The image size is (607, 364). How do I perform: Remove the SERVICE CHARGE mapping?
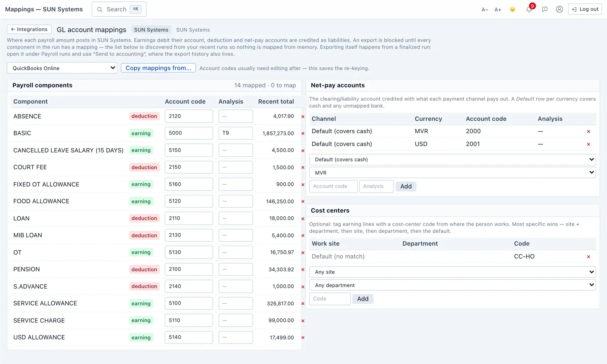pos(303,321)
